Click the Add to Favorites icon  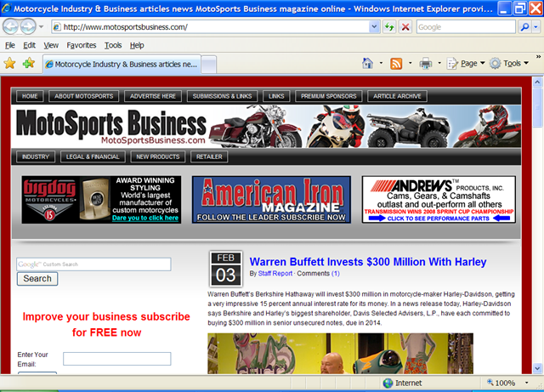pos(29,63)
